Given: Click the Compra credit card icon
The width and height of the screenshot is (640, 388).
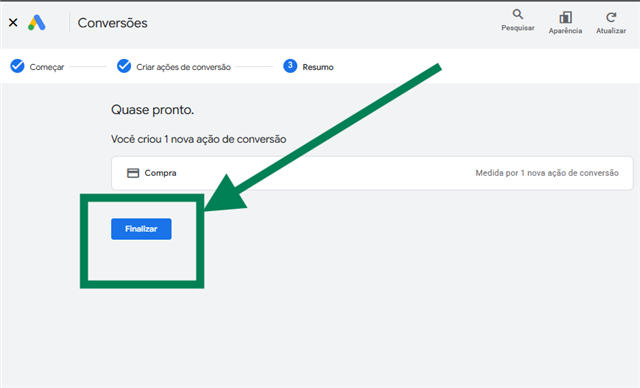Looking at the screenshot, I should [133, 173].
